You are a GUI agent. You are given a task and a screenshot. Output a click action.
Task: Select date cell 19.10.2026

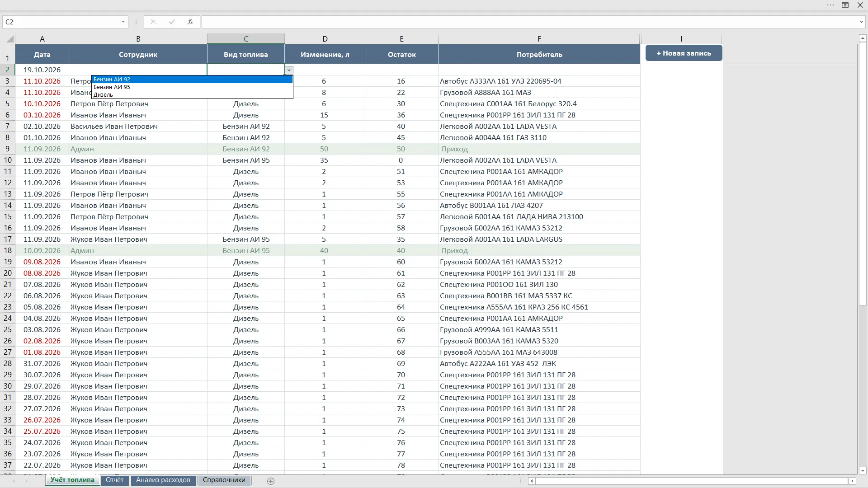click(x=42, y=70)
